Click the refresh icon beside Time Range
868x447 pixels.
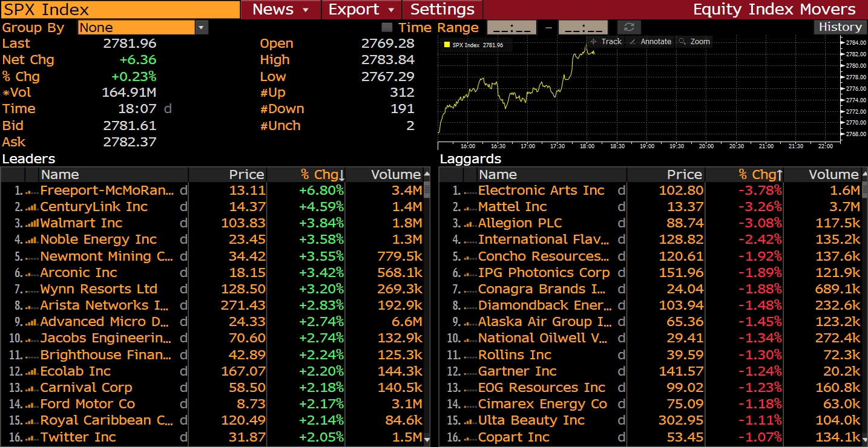click(629, 27)
